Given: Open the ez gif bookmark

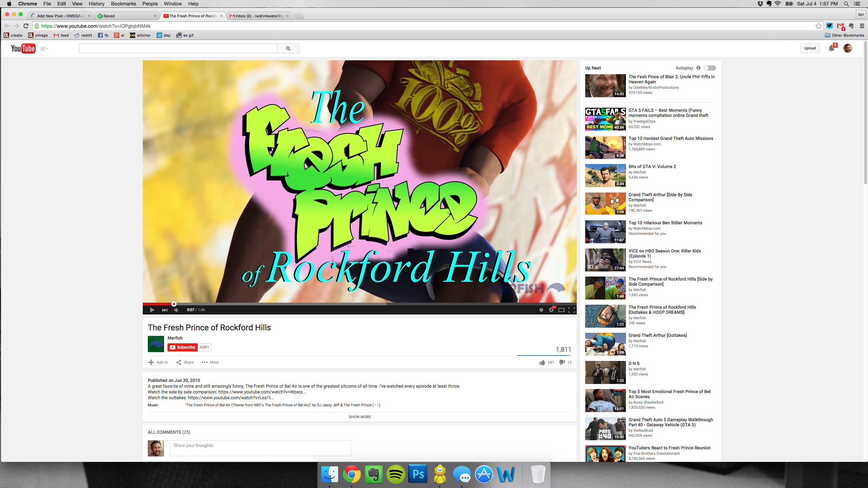Looking at the screenshot, I should pyautogui.click(x=185, y=35).
